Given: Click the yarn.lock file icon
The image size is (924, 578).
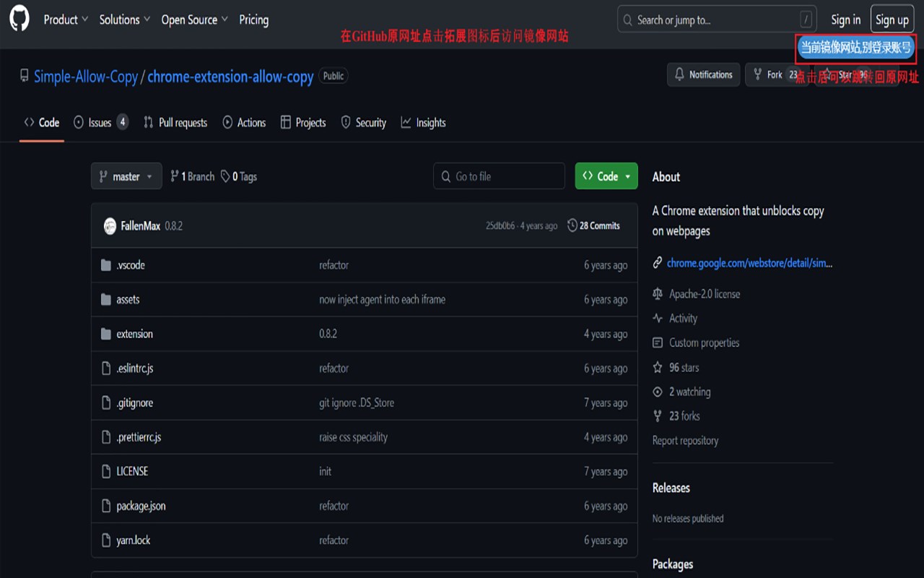Looking at the screenshot, I should [106, 540].
